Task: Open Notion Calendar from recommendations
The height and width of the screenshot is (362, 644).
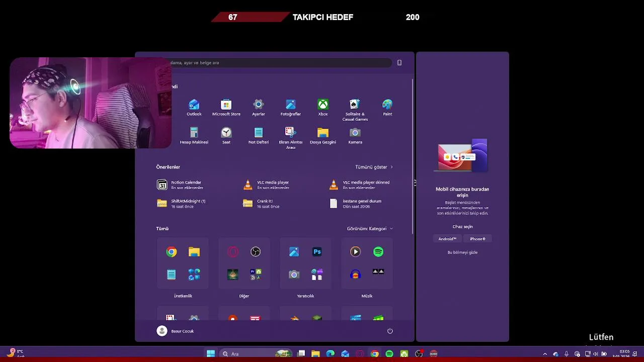Action: pyautogui.click(x=180, y=185)
